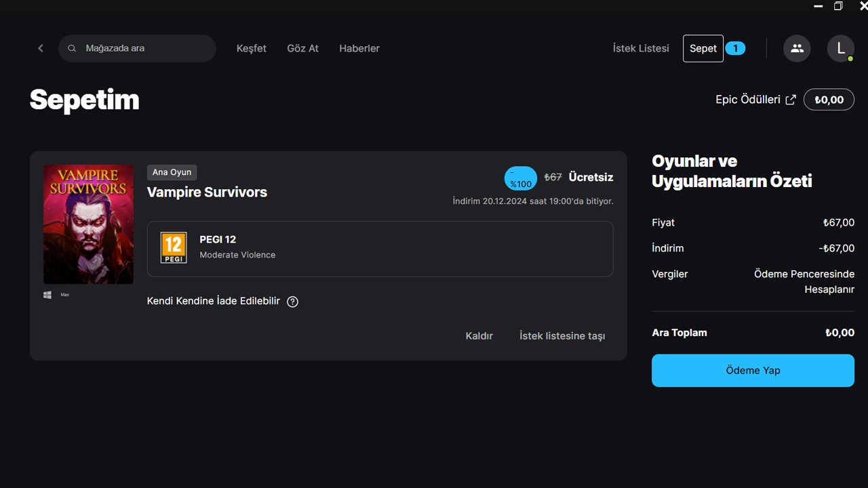The image size is (868, 488).
Task: Click the Ödeme Yap button
Action: [x=753, y=370]
